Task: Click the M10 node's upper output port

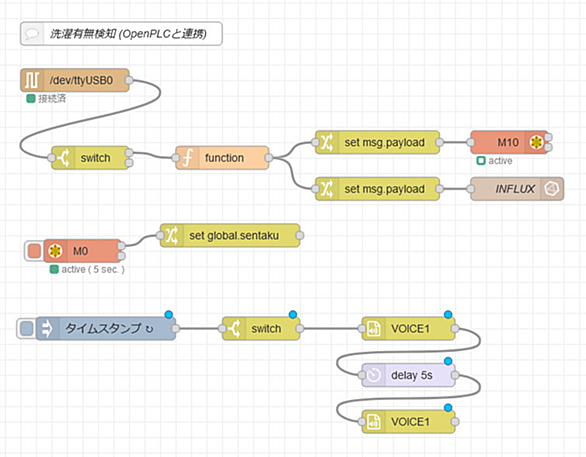Action: pos(548,137)
